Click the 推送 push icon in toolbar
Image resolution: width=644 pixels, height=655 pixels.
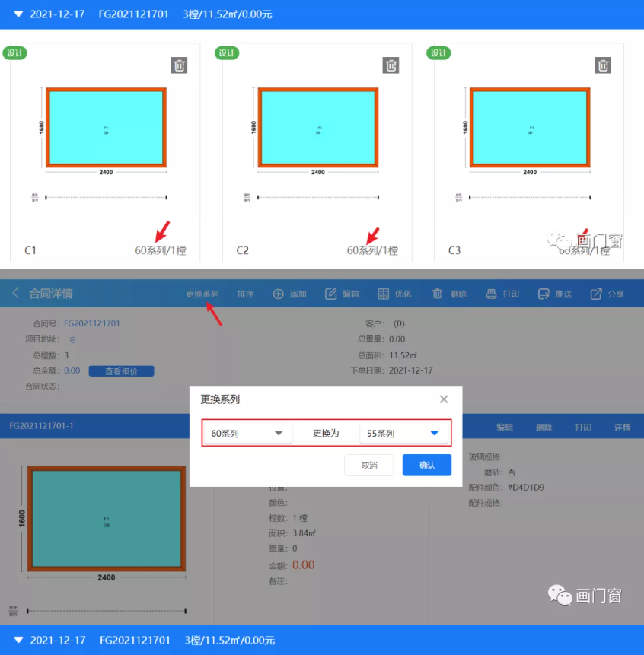(x=544, y=294)
